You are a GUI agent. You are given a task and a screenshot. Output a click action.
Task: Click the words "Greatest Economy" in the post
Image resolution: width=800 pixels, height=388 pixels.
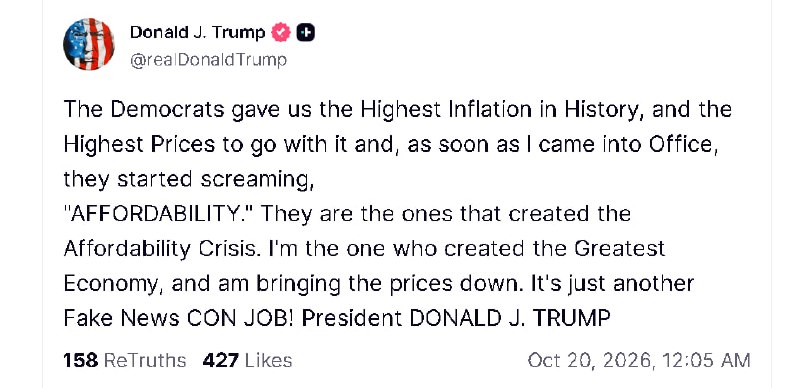click(620, 249)
